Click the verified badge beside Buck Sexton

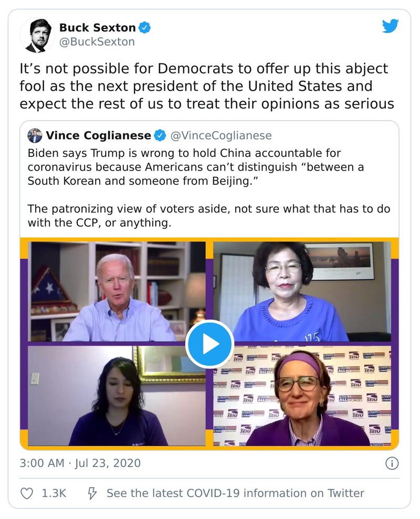(x=145, y=27)
